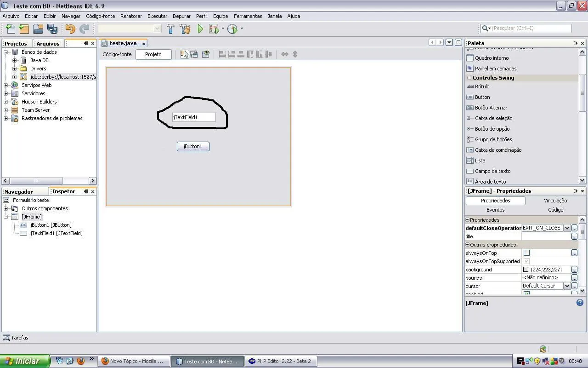588x368 pixels.
Task: Switch designer to Projeto view
Action: tap(153, 54)
